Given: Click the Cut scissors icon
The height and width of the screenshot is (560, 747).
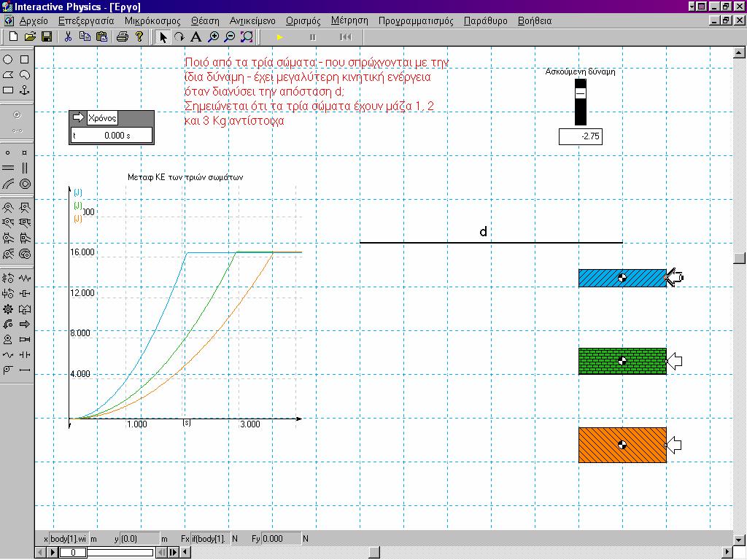Looking at the screenshot, I should 68,36.
